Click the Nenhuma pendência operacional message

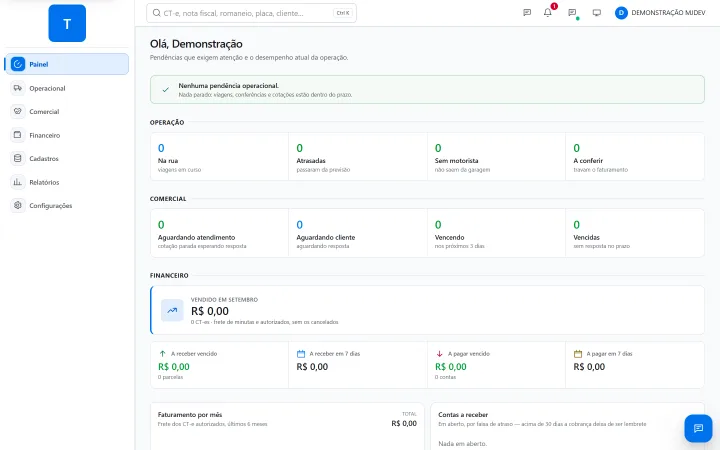coord(229,85)
